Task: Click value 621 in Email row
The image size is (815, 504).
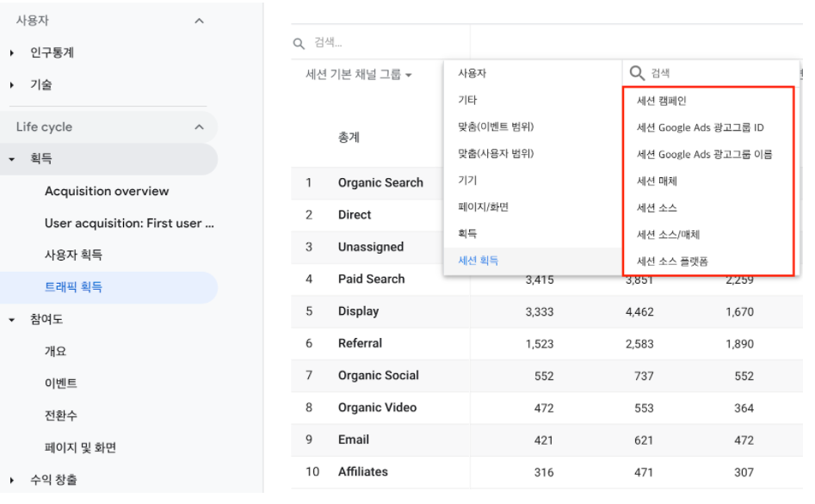Action: pos(644,441)
